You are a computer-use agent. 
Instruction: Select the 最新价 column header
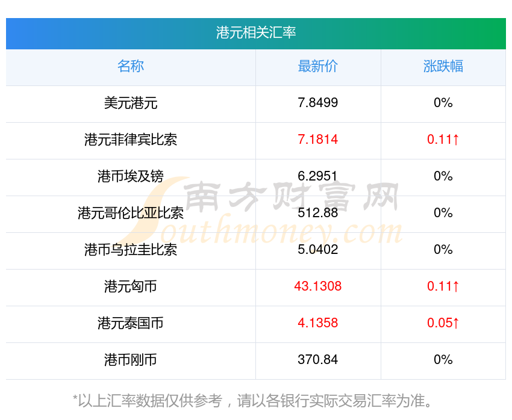point(317,66)
